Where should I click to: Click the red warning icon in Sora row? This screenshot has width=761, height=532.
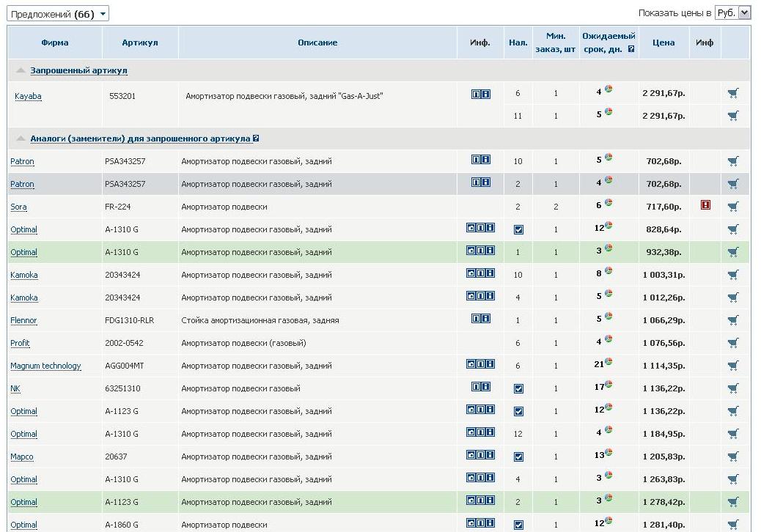pyautogui.click(x=705, y=206)
